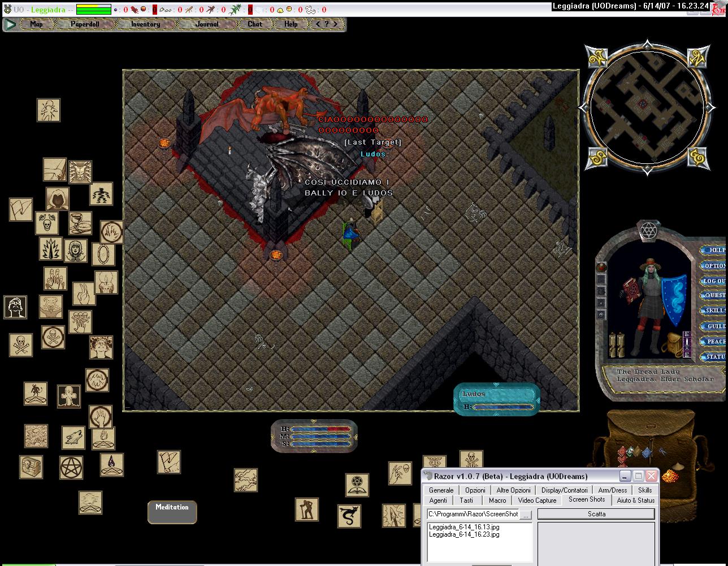This screenshot has height=566, width=728.
Task: Open the Journal menu item
Action: point(207,24)
